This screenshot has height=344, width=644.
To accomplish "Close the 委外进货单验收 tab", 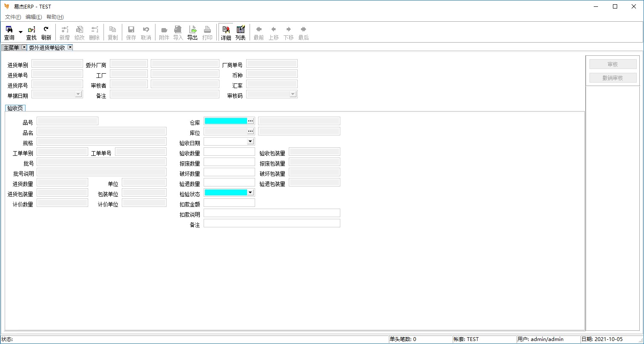I will [70, 47].
